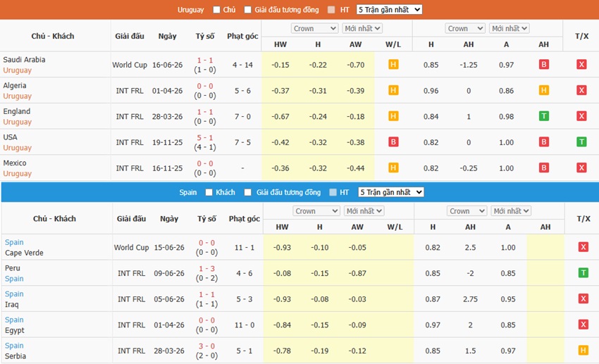
Task: Click Iraq team name
Action: click(11, 304)
